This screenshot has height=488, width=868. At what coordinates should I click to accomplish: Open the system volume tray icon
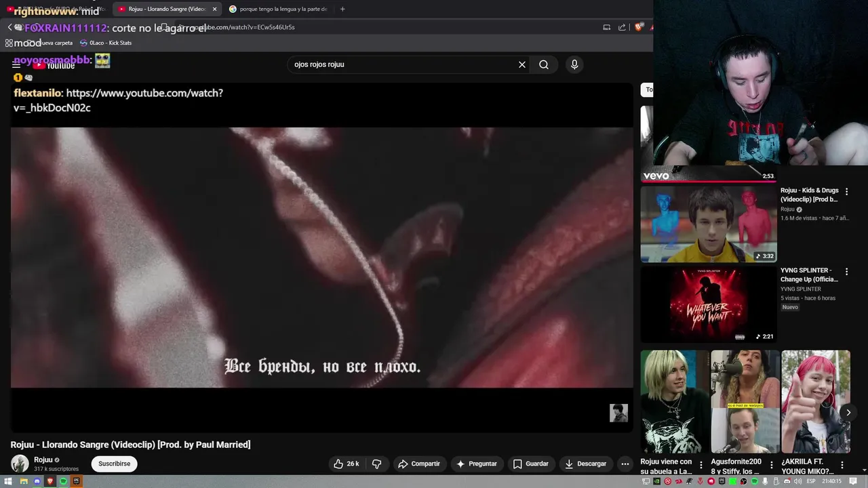(x=797, y=481)
